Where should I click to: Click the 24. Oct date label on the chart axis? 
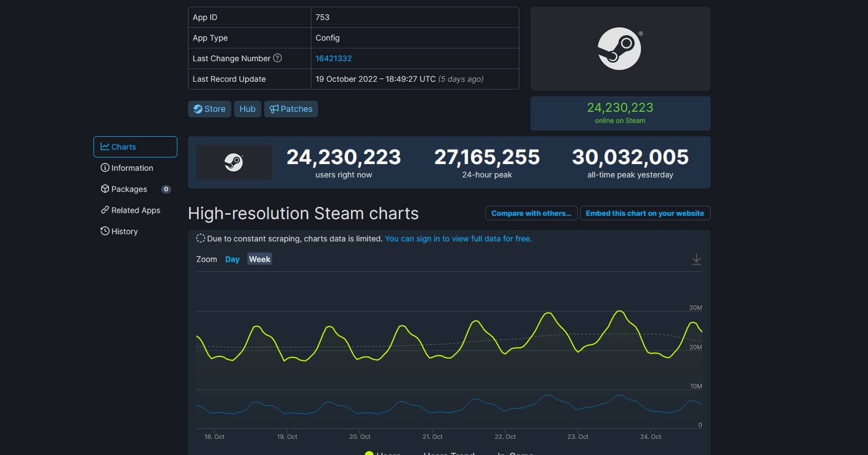pyautogui.click(x=651, y=437)
